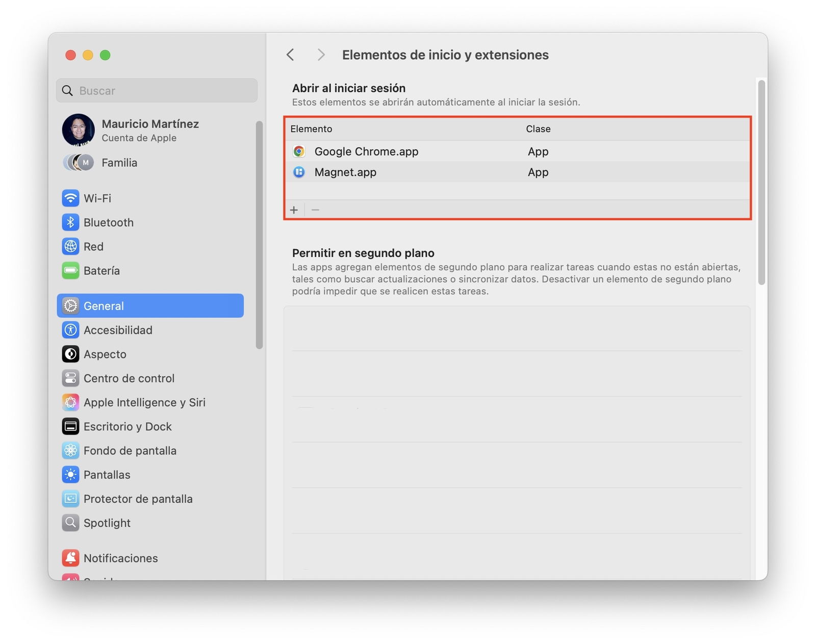Click the Magnet app icon

299,172
